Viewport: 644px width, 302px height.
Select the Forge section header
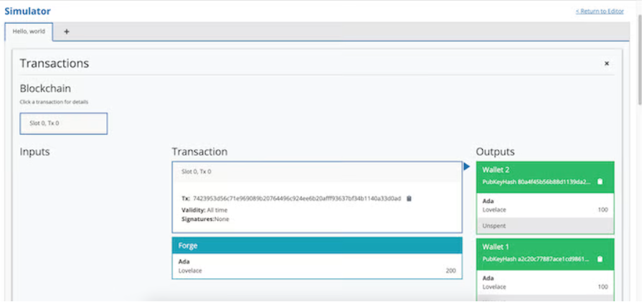316,245
